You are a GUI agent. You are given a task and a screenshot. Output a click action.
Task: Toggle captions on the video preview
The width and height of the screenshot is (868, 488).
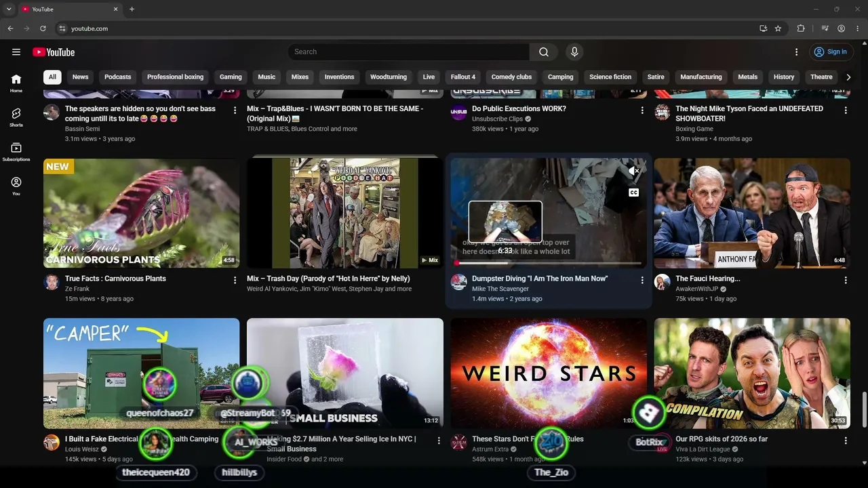click(633, 192)
